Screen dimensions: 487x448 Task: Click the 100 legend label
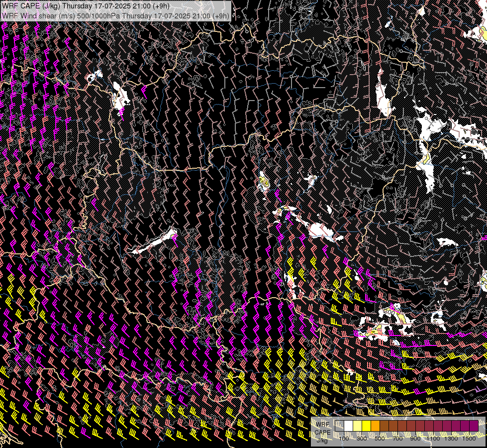[x=344, y=439]
